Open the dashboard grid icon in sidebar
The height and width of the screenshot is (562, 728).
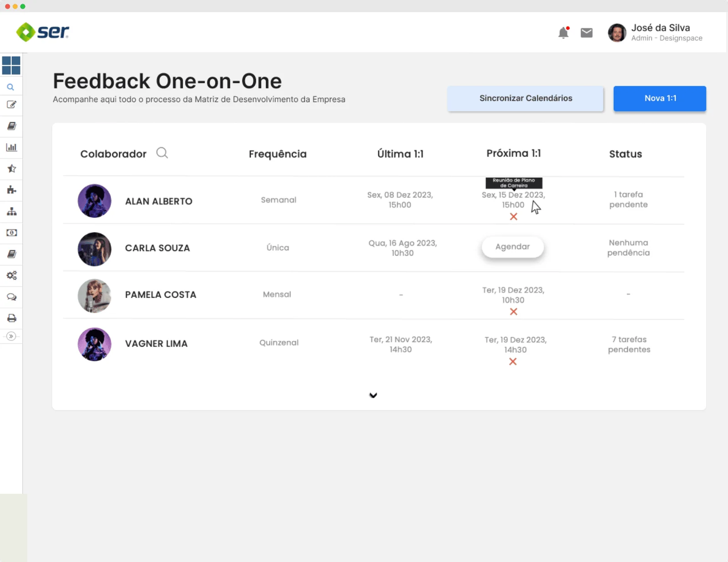click(x=11, y=66)
